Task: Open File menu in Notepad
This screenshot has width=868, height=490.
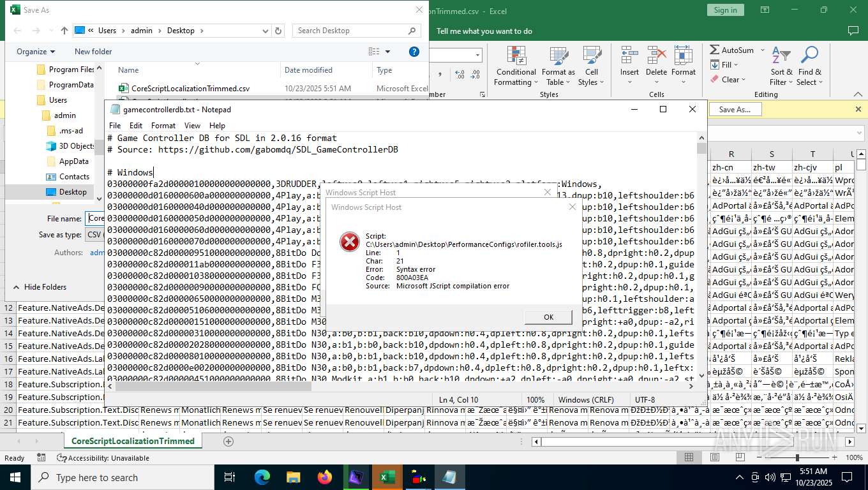Action: click(x=115, y=126)
